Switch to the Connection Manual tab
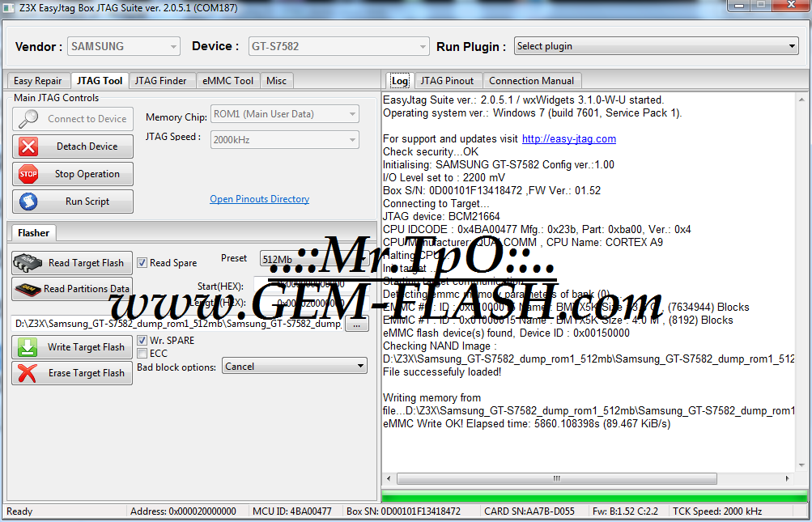This screenshot has width=812, height=522. [x=531, y=81]
